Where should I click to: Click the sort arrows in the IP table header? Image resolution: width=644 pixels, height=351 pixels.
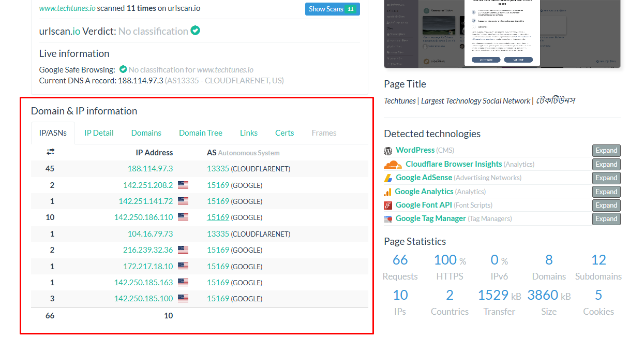[49, 152]
